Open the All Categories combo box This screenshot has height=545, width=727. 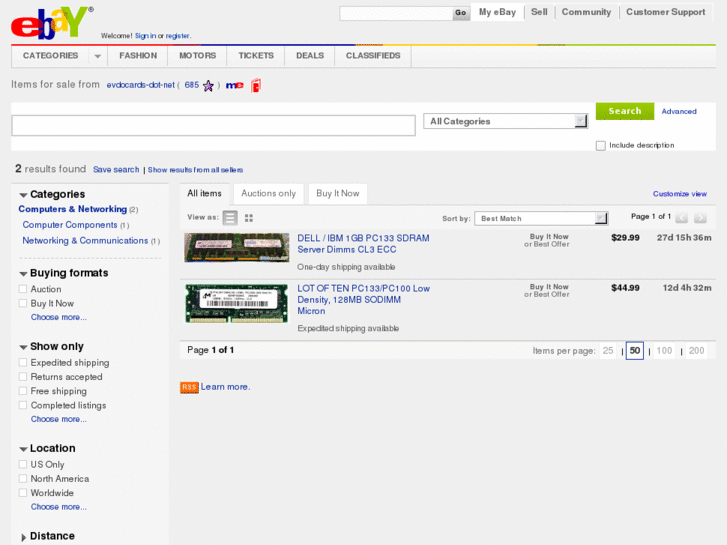pos(506,122)
